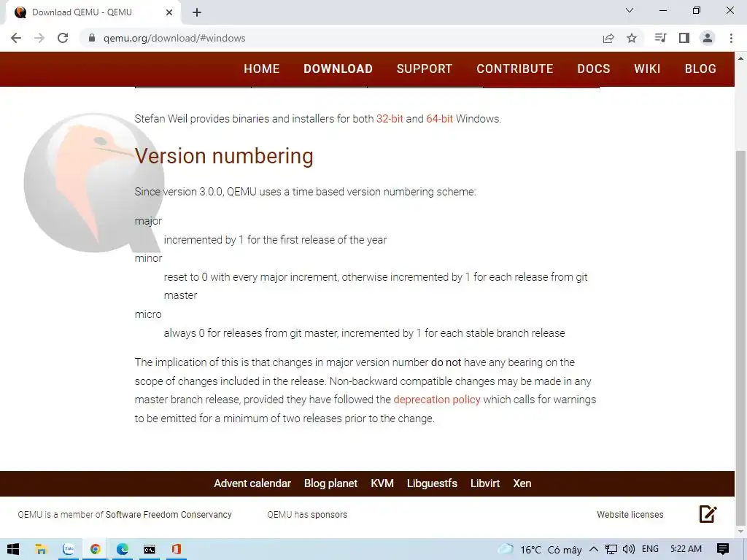Open the Blog planet footer link

coord(330,483)
